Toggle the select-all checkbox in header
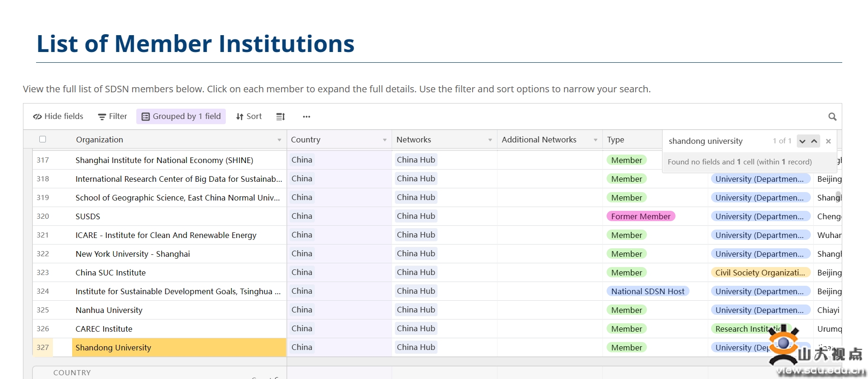 point(43,139)
